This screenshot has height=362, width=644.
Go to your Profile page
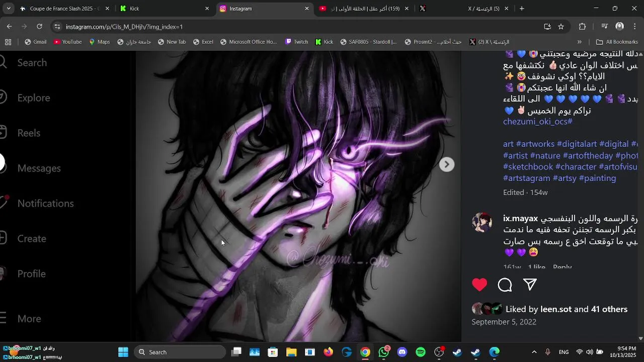tap(31, 274)
